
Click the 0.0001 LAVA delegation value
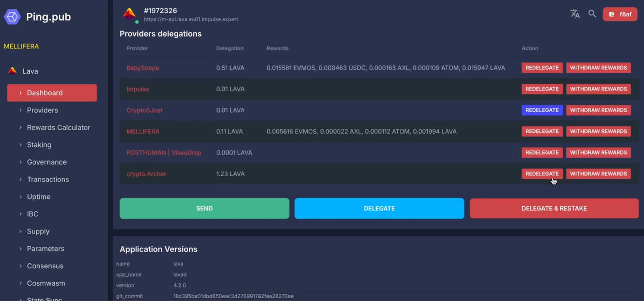[234, 153]
